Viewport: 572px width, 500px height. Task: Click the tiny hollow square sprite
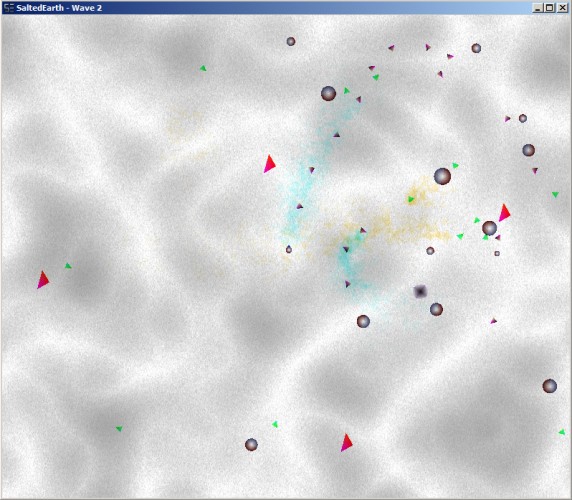tap(497, 253)
